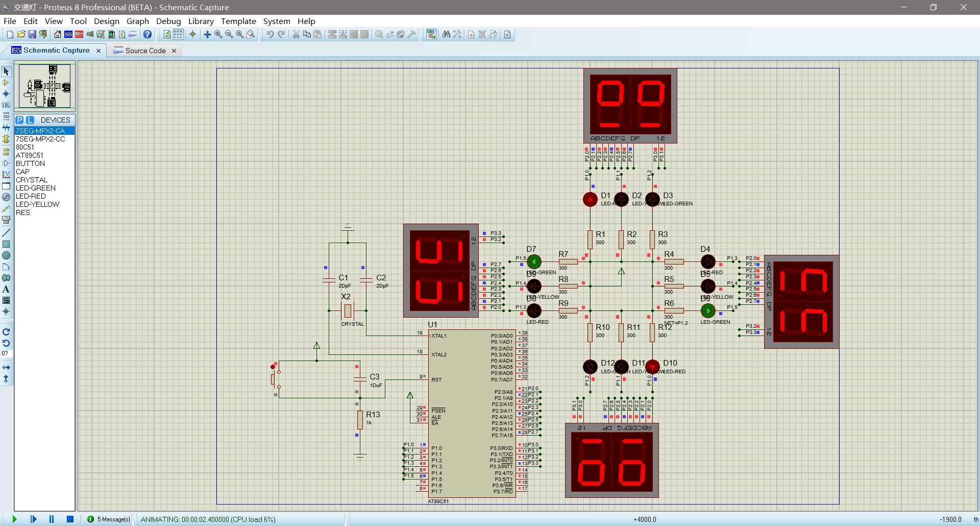This screenshot has height=526, width=980.
Task: Select the Buses Mode tool
Action: 6,128
